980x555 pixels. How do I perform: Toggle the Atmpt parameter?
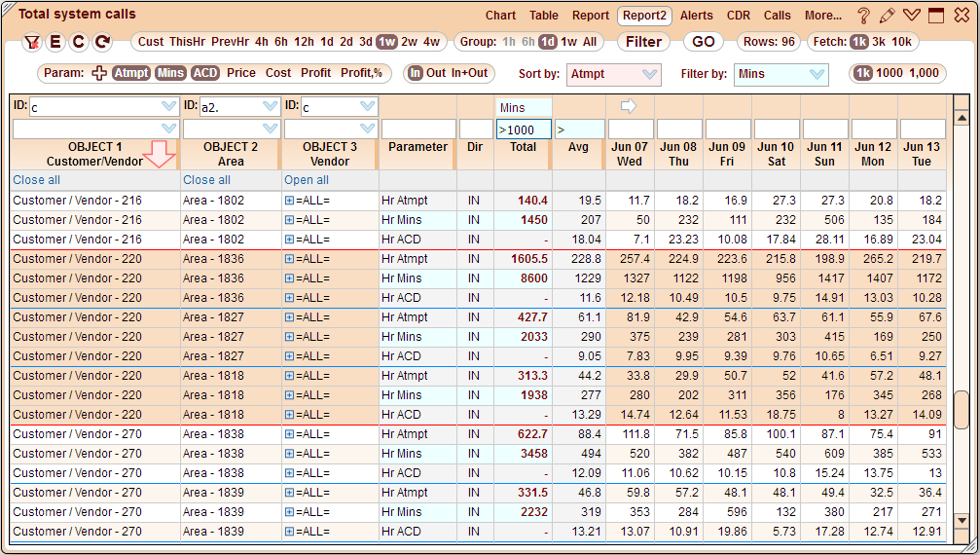tap(131, 73)
